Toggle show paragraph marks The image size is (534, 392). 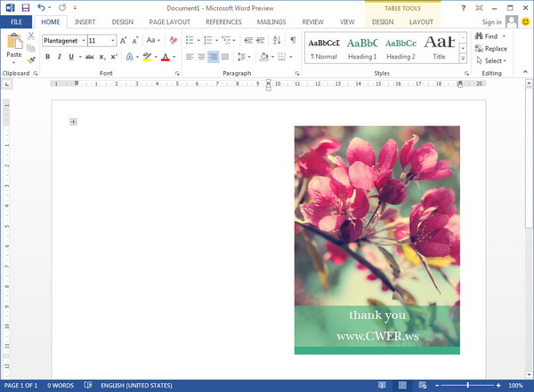tap(294, 40)
